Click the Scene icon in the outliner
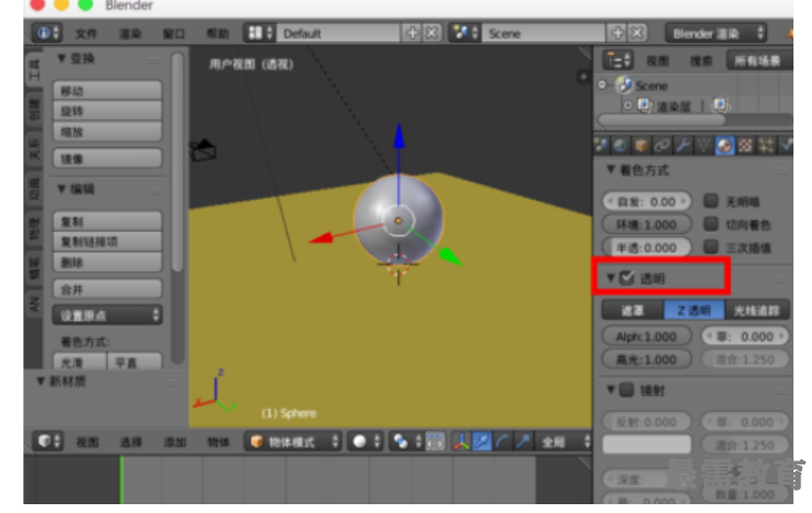The image size is (812, 513). pyautogui.click(x=625, y=85)
